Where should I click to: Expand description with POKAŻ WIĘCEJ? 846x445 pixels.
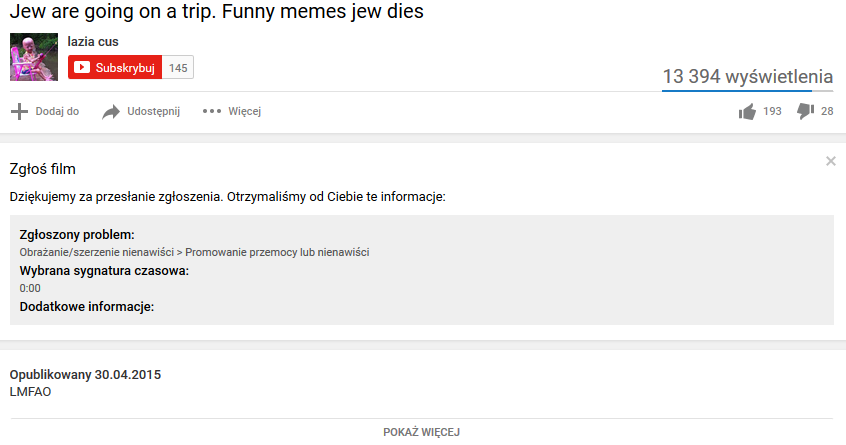coord(421,432)
